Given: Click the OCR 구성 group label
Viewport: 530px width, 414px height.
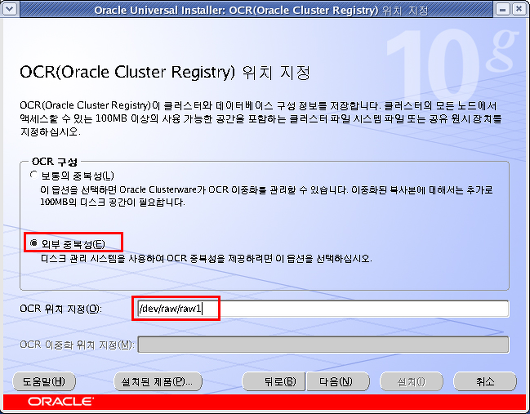Looking at the screenshot, I should [x=54, y=162].
